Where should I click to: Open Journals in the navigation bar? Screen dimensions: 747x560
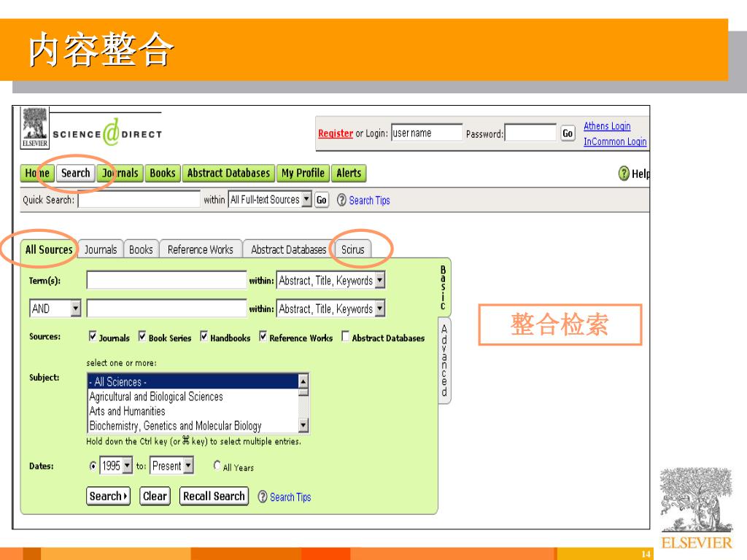coord(120,173)
